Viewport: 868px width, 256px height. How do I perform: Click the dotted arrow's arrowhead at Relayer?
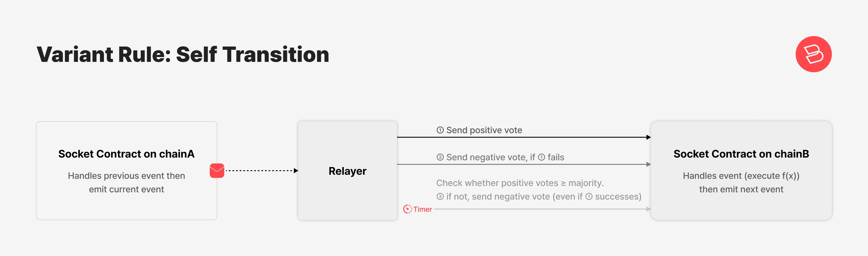tap(296, 171)
